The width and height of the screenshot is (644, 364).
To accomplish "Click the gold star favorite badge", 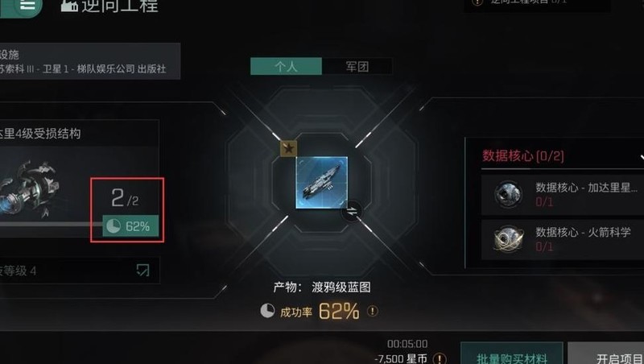I will [288, 148].
